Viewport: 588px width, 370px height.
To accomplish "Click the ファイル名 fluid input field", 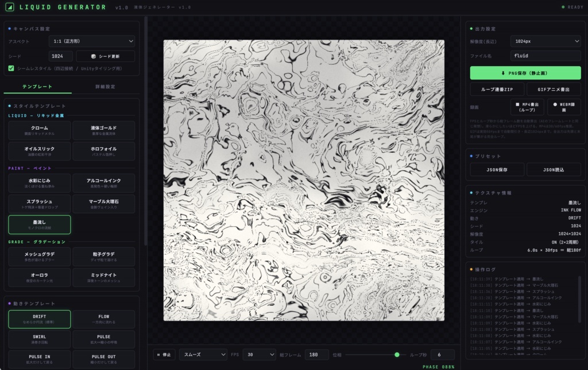I will 546,56.
